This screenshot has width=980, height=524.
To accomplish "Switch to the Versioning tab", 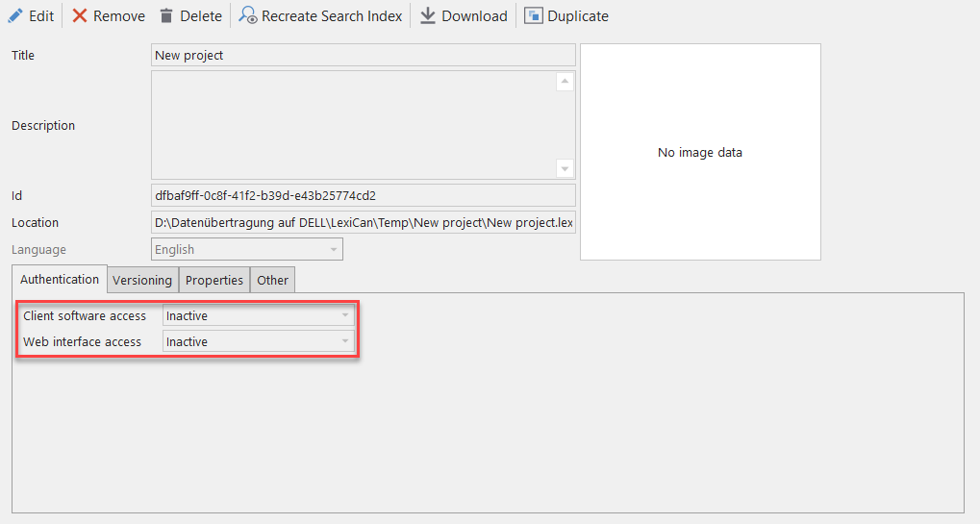I will coord(142,280).
